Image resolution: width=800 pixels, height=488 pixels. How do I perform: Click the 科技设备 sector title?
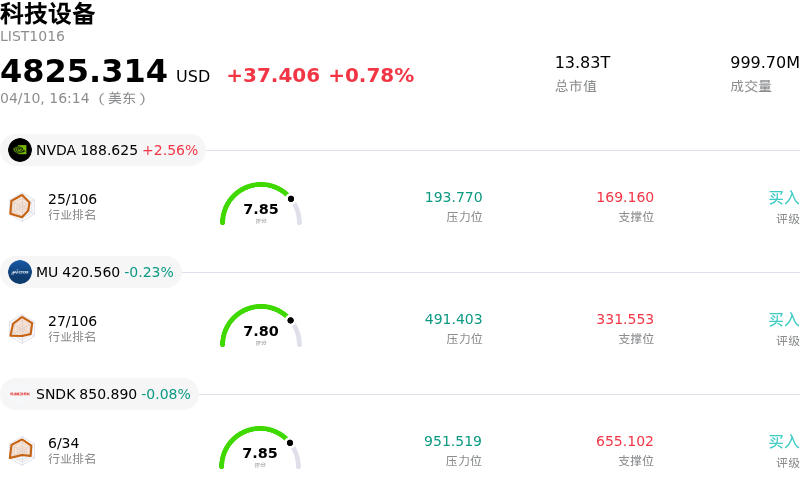48,14
